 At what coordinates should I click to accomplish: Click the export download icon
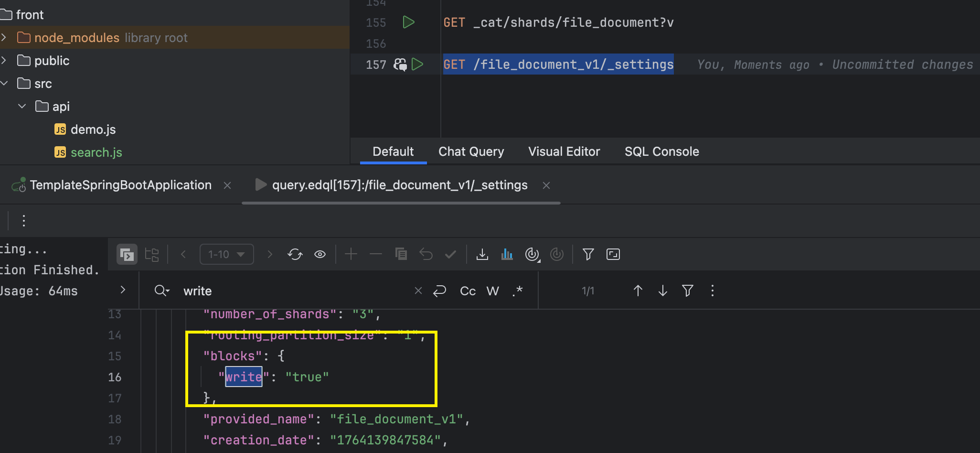482,254
